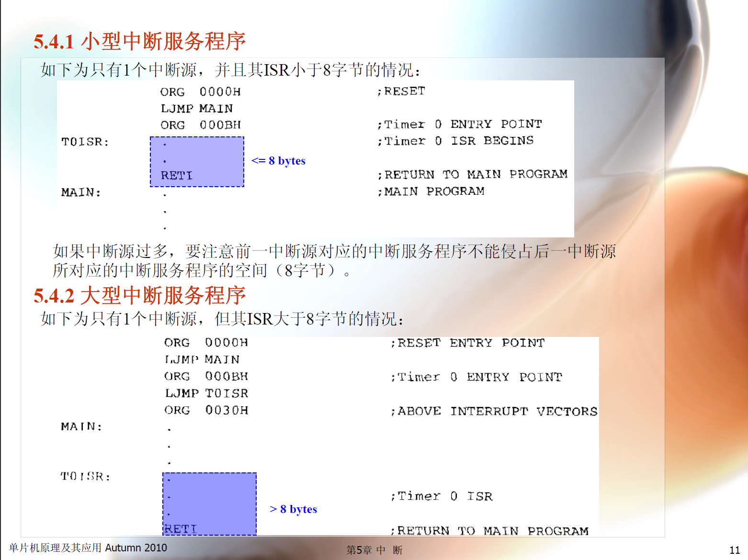Click ';RESET ENTRY POINT' comment
This screenshot has width=748, height=560.
468,343
